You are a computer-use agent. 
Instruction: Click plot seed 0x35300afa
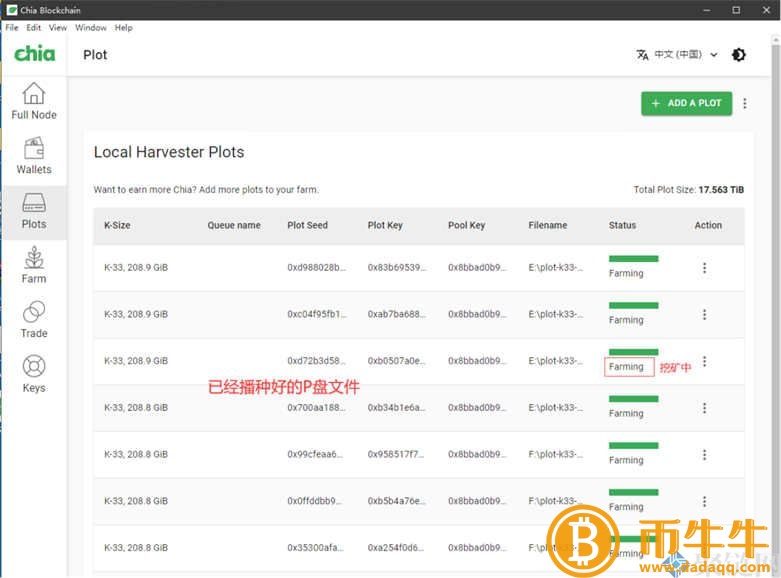coord(315,548)
